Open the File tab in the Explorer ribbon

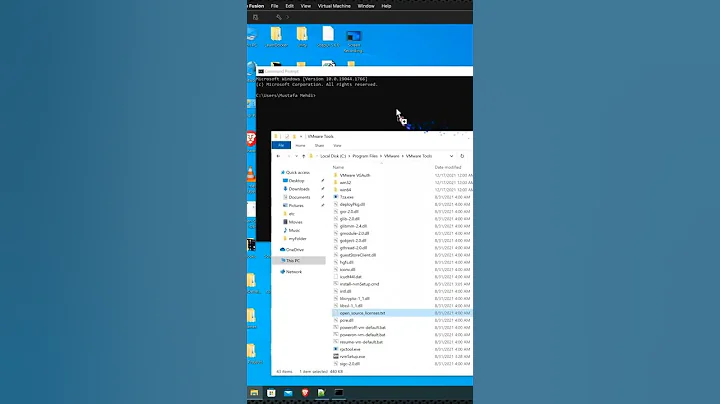tap(281, 145)
